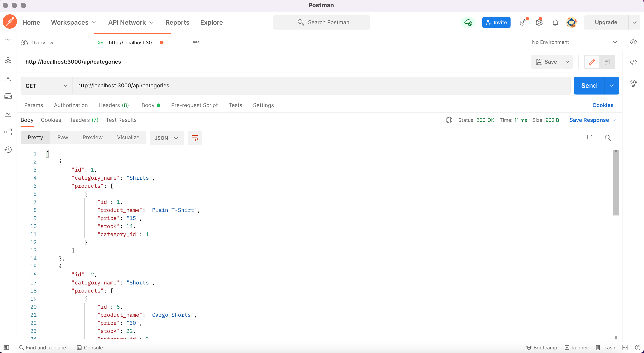Viewport: 644px width, 353px height.
Task: Open the request History panel
Action: click(8, 149)
